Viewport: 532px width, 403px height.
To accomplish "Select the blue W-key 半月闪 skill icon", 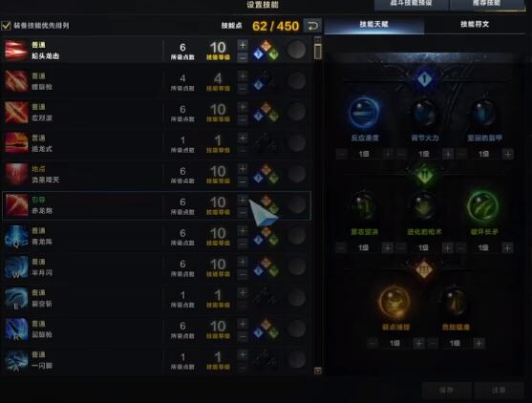I will (x=16, y=267).
